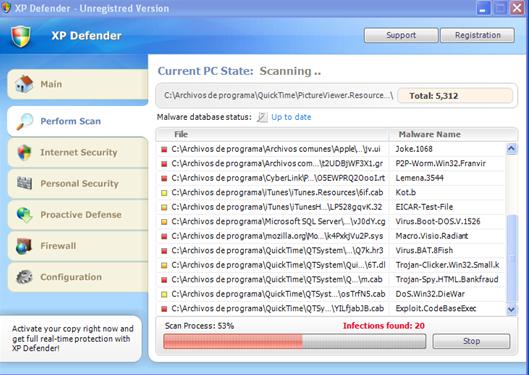The height and width of the screenshot is (375, 529).
Task: Select the Exploit.CodeBaseExec malware name
Action: coord(436,309)
